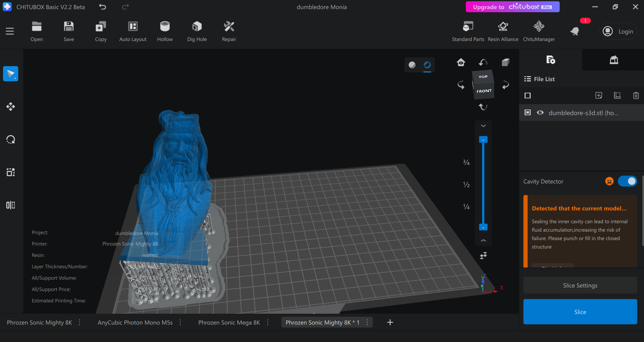Click the chevron-down above the layer slider
Image resolution: width=644 pixels, height=342 pixels.
coord(483,126)
